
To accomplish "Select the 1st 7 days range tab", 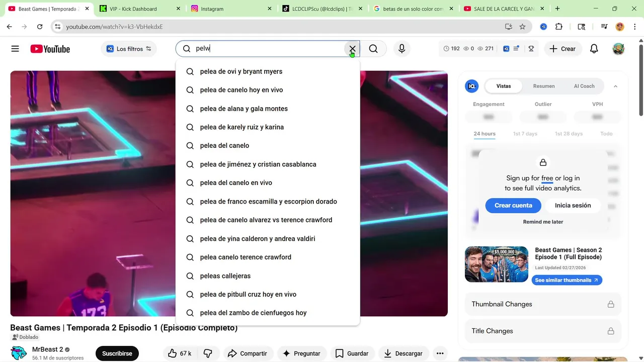I will [x=525, y=134].
